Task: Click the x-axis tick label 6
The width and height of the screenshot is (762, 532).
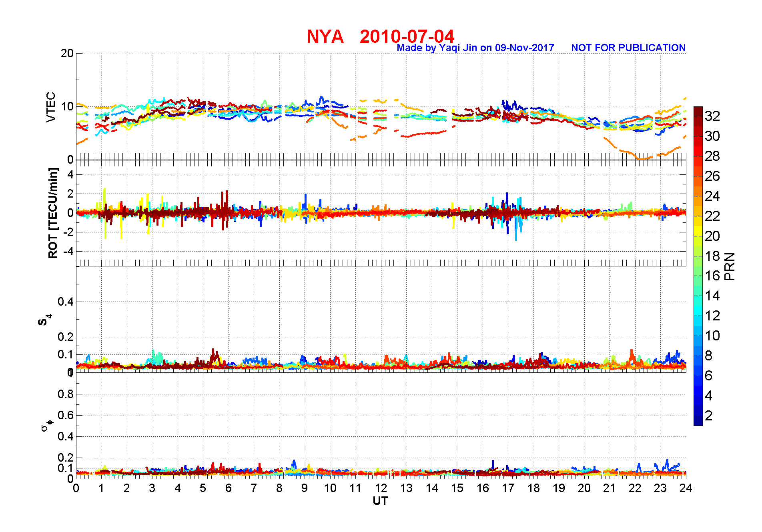Action: pos(229,488)
